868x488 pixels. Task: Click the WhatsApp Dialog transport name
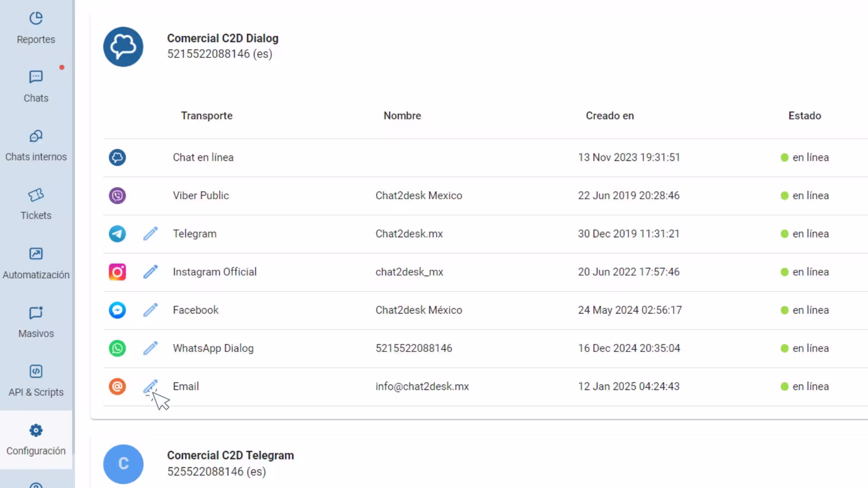[213, 348]
